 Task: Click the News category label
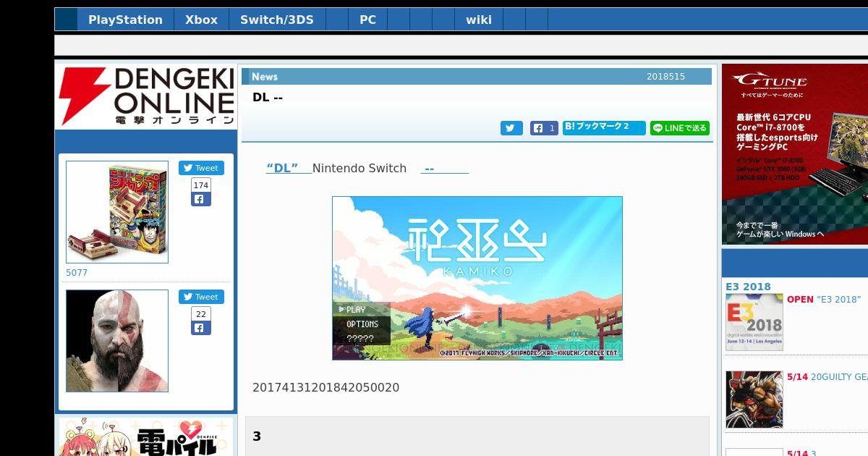coord(265,77)
